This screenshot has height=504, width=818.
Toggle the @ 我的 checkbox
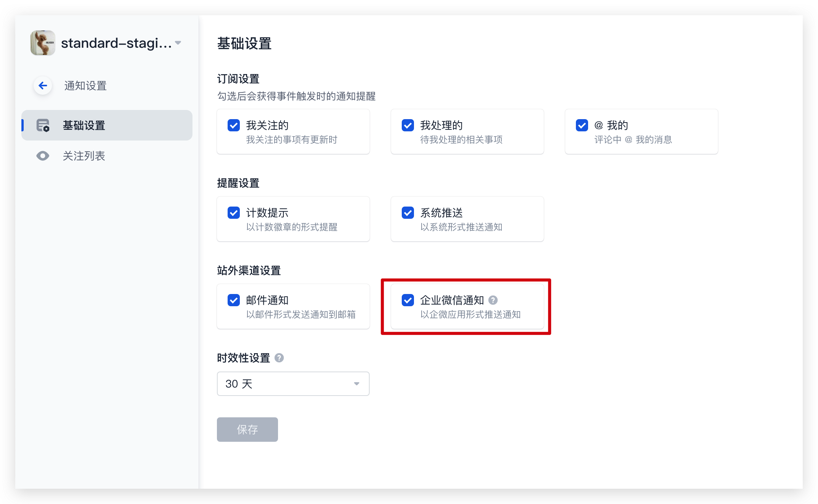pos(582,125)
